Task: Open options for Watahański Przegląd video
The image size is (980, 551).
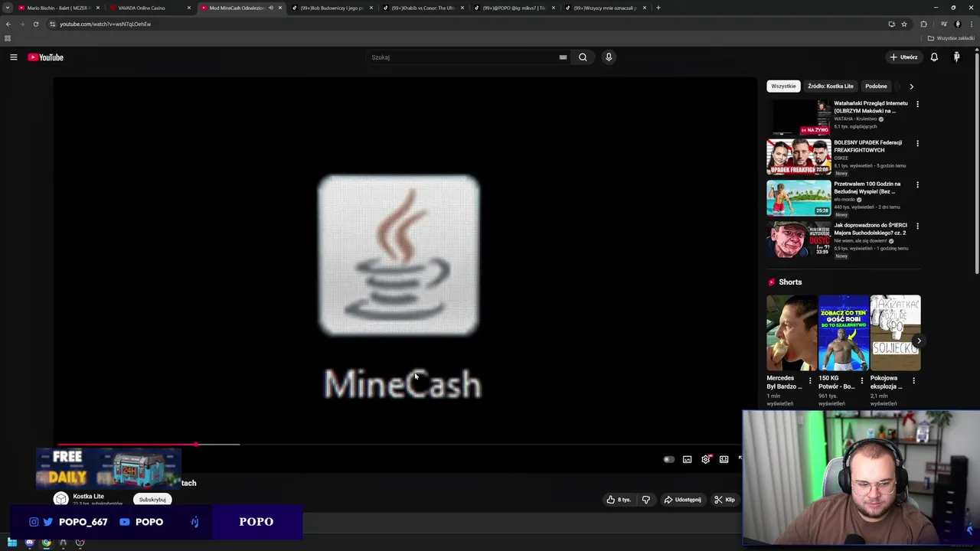Action: (x=917, y=103)
